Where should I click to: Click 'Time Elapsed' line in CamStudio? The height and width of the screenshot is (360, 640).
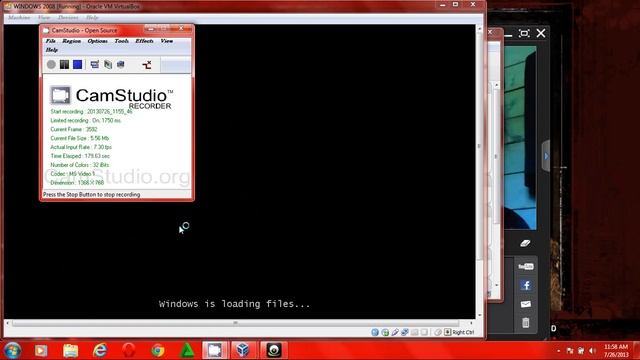click(80, 156)
